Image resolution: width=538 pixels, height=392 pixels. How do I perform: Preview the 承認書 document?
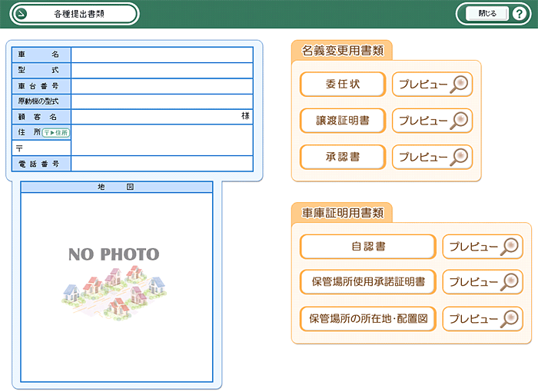click(x=432, y=157)
